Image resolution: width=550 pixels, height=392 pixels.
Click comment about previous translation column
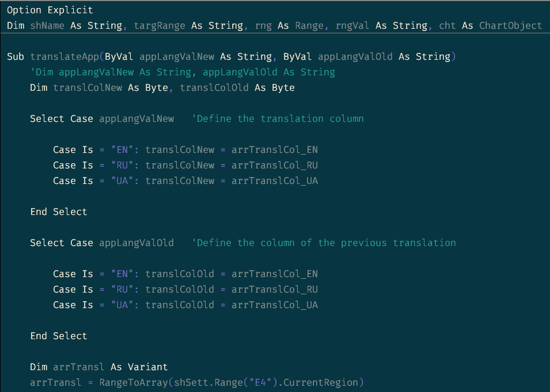(x=323, y=243)
